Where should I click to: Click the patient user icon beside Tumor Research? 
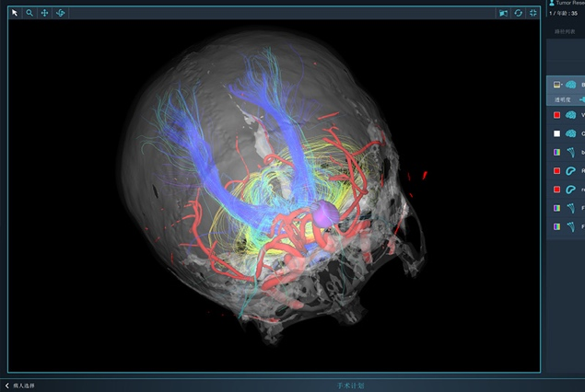[552, 4]
